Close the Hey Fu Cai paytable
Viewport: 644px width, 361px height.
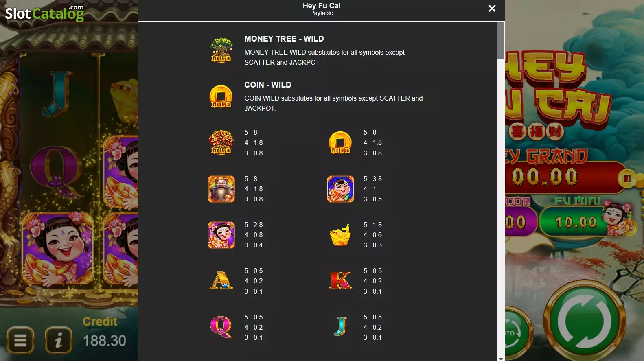(x=492, y=9)
